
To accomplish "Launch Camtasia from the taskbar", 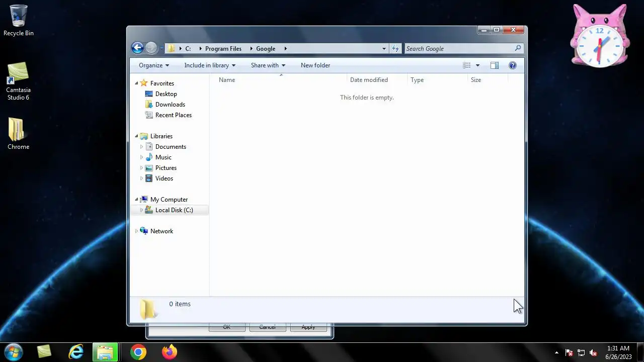I will coord(44,352).
